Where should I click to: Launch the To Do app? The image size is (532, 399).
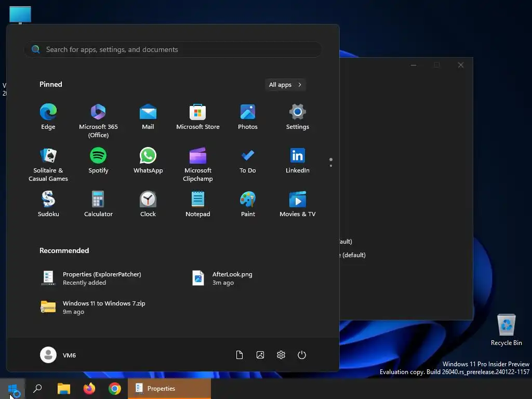(248, 161)
